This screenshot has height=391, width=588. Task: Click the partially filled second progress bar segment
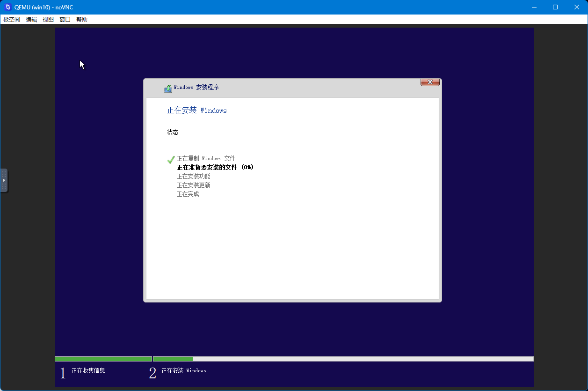(x=343, y=359)
